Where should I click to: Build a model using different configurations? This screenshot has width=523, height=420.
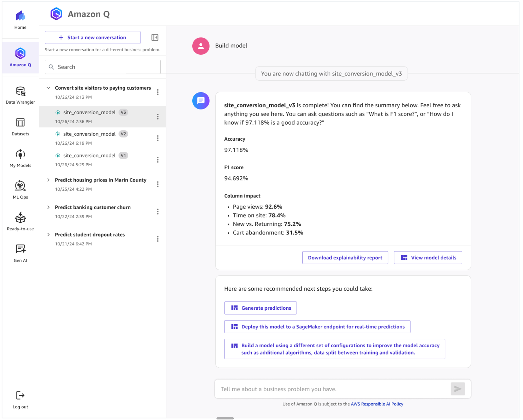335,349
